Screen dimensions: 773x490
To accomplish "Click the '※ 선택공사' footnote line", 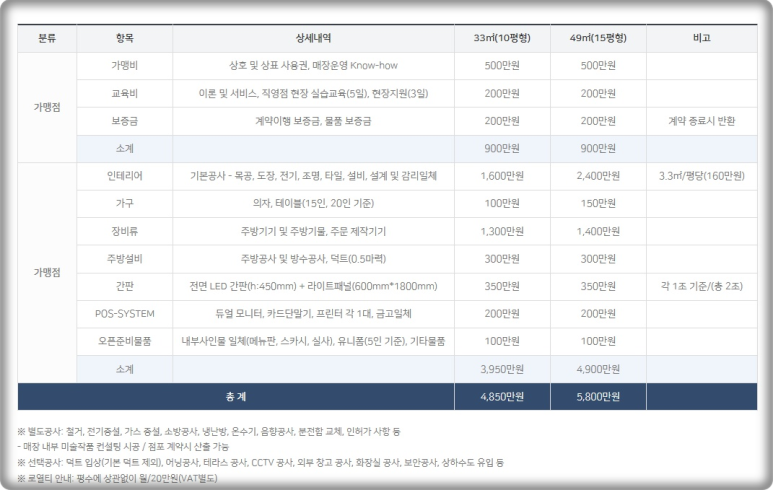I will click(261, 463).
